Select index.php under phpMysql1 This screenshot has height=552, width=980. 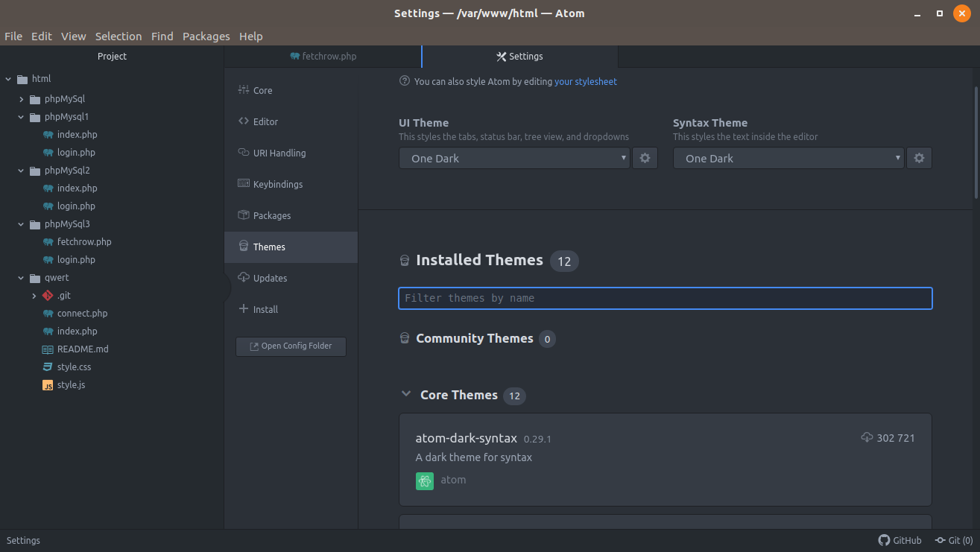[x=77, y=135]
